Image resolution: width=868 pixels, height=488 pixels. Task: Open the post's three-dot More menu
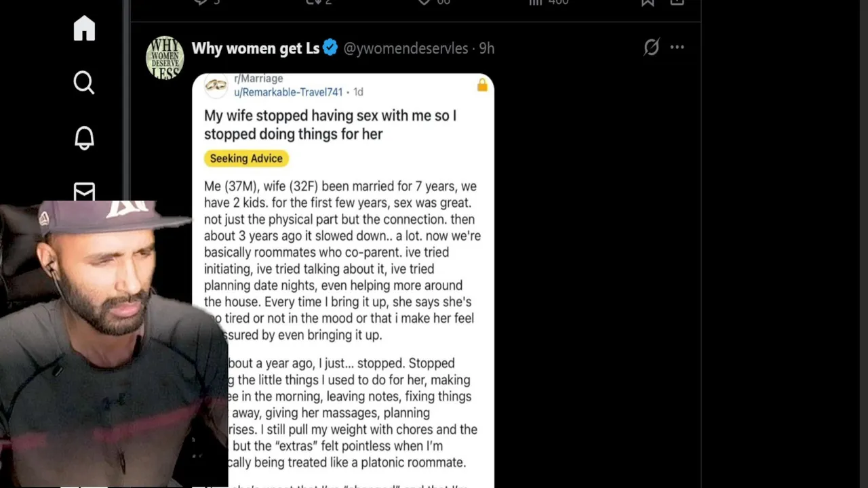tap(677, 47)
